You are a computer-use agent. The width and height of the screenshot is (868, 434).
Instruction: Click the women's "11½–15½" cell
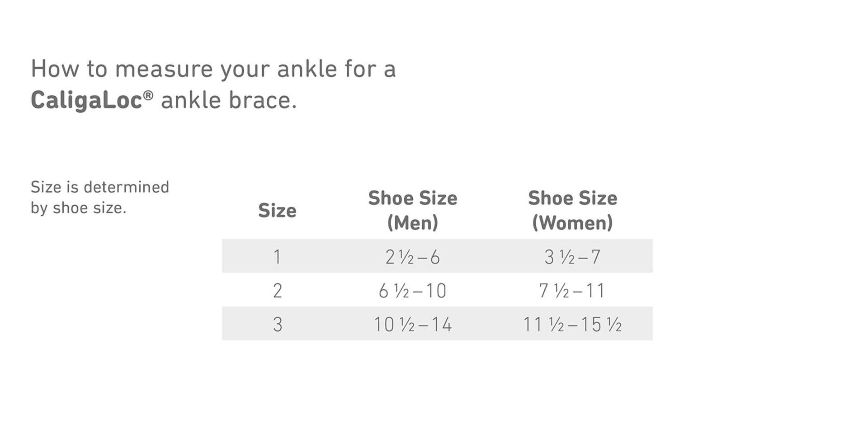click(572, 324)
